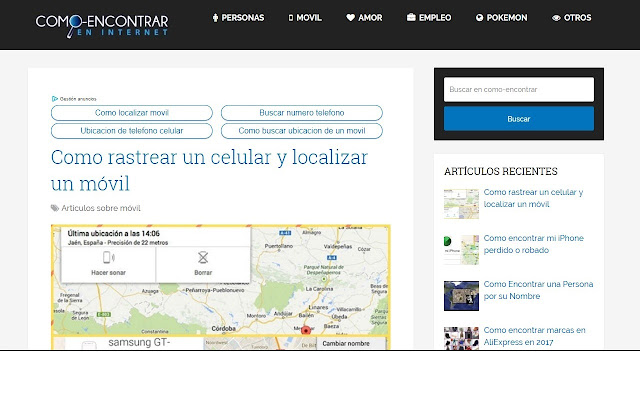This screenshot has height=400, width=640.
Task: Click the samsung GT- device label
Action: pyautogui.click(x=139, y=342)
